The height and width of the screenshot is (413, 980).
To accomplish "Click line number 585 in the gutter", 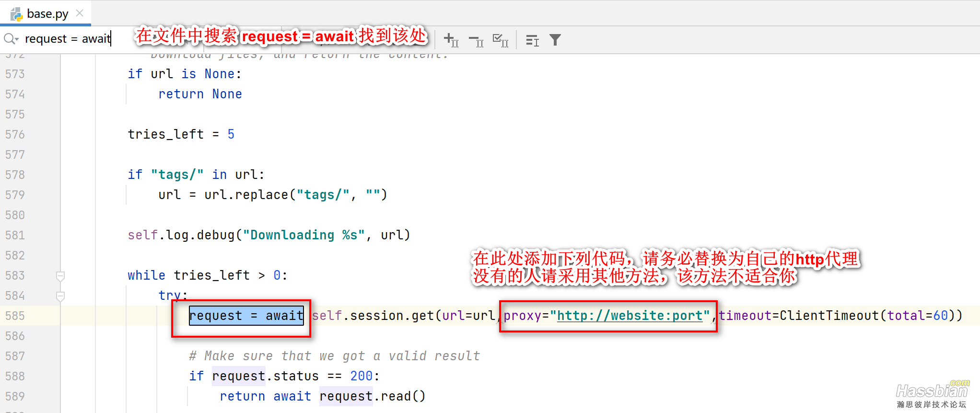I will coord(15,316).
